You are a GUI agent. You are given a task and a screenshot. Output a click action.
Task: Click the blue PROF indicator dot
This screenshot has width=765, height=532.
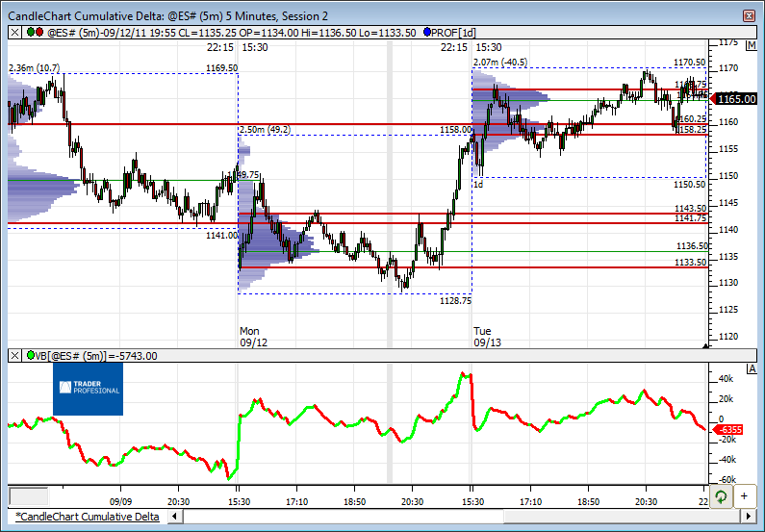[427, 32]
